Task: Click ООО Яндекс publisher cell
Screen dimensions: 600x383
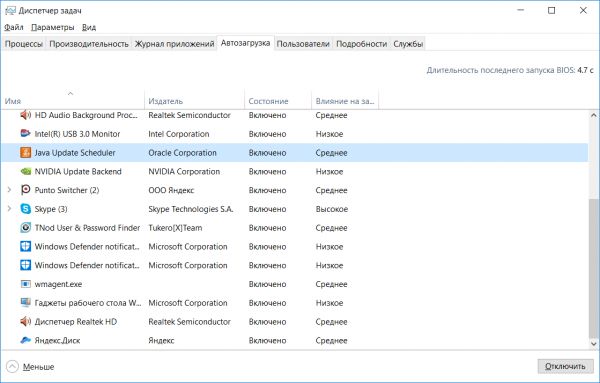Action: (171, 190)
